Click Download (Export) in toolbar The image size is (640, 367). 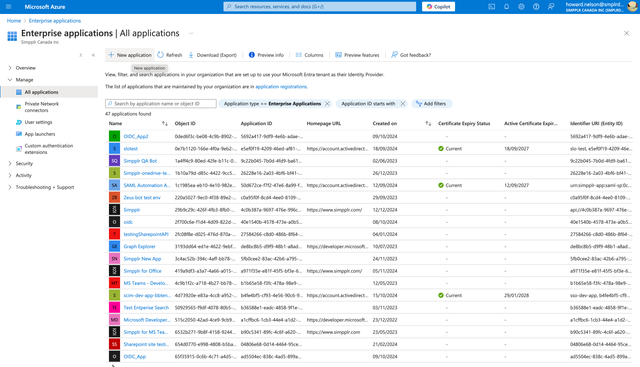point(213,55)
